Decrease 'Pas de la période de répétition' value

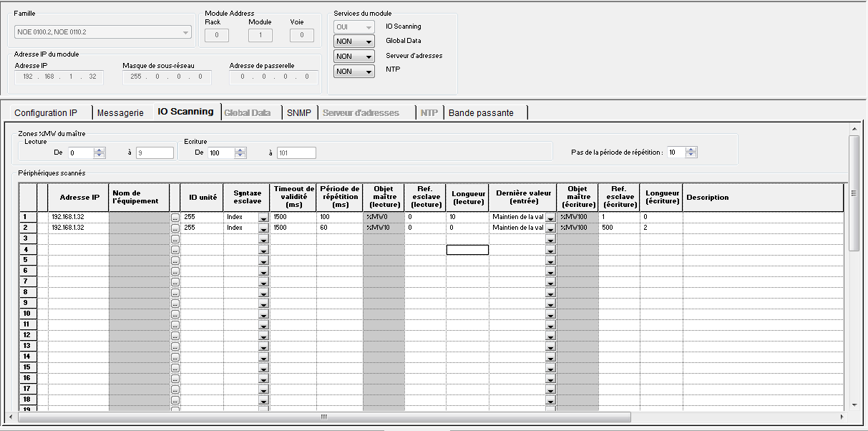(x=691, y=155)
